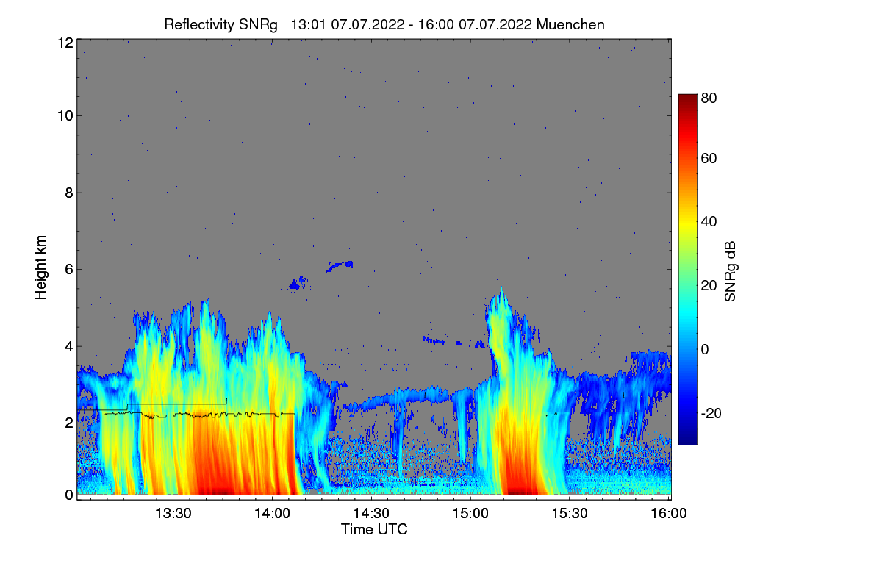Click the colorbar value 80
This screenshot has height=588, width=882.
(709, 97)
